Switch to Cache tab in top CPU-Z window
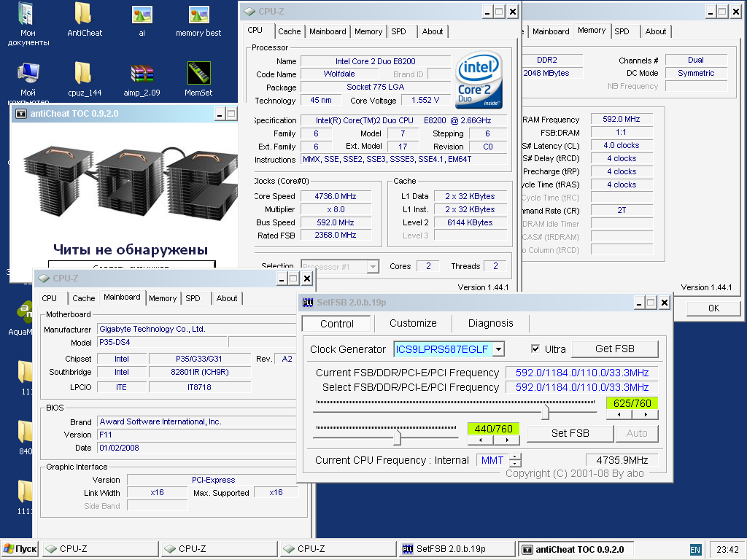 289,31
